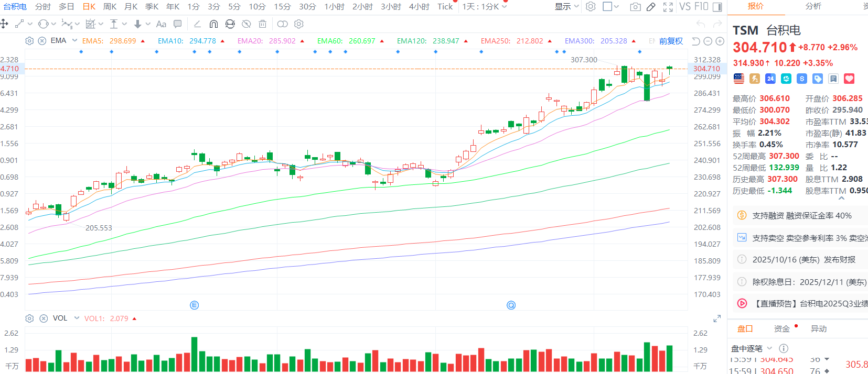Choose the eraser pencil drawing tool
868x374 pixels.
(197, 24)
